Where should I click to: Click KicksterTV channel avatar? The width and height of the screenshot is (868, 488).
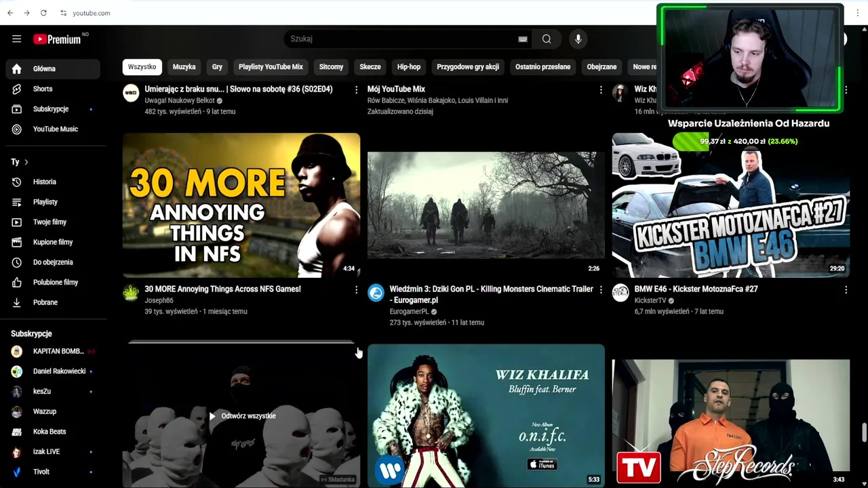pyautogui.click(x=620, y=293)
